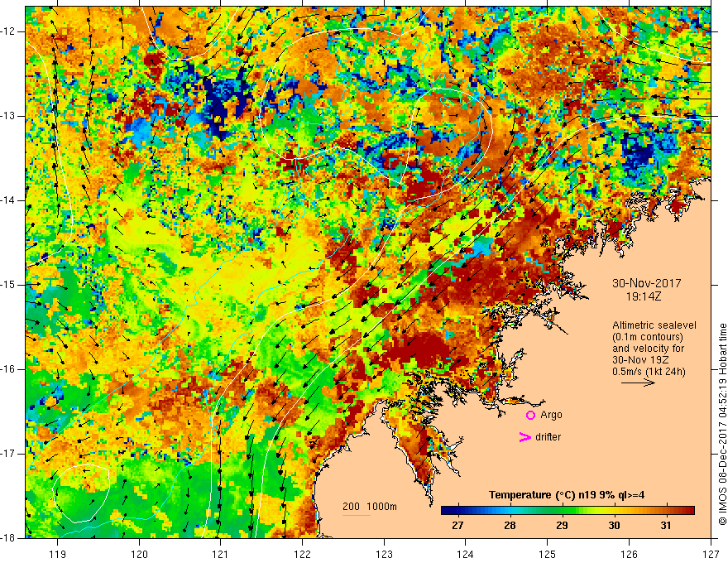Image resolution: width=728 pixels, height=563 pixels.
Task: Click the longitude axis label 125
Action: pyautogui.click(x=548, y=554)
